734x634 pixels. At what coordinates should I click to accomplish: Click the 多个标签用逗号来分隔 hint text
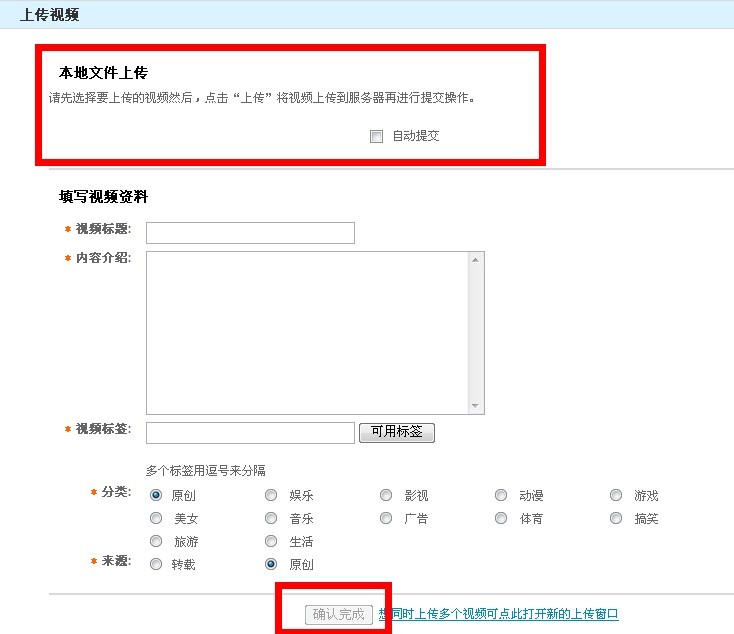click(206, 471)
